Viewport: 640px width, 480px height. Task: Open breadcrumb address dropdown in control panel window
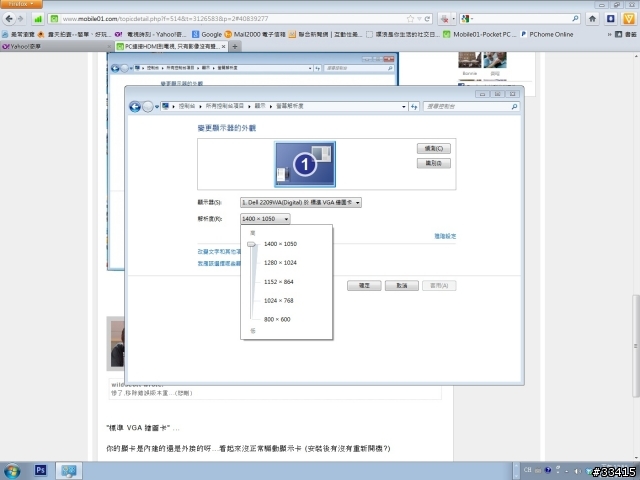pos(404,107)
